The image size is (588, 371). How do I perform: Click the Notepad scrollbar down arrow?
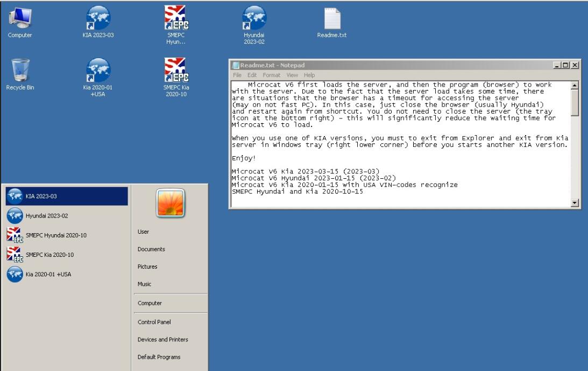(575, 203)
